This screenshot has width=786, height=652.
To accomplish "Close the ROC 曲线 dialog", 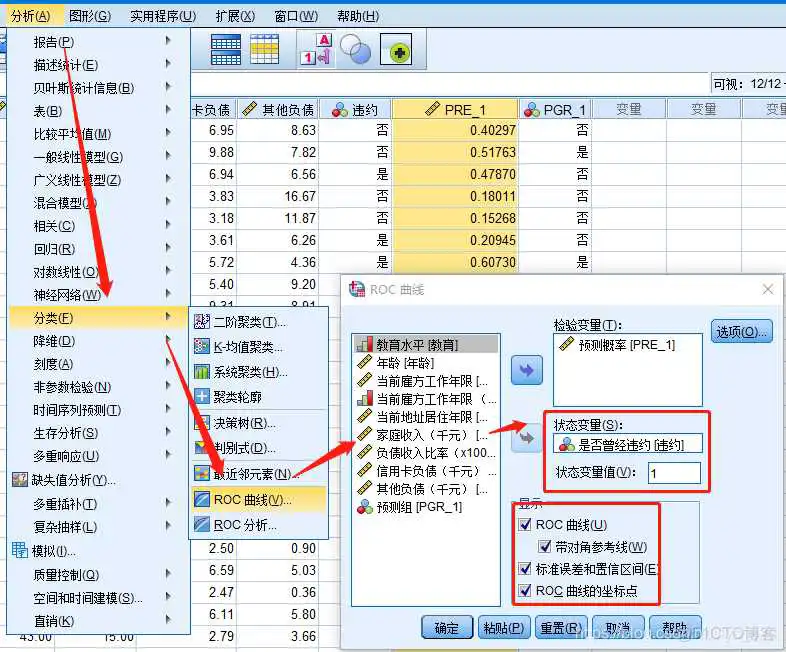I will pos(768,289).
